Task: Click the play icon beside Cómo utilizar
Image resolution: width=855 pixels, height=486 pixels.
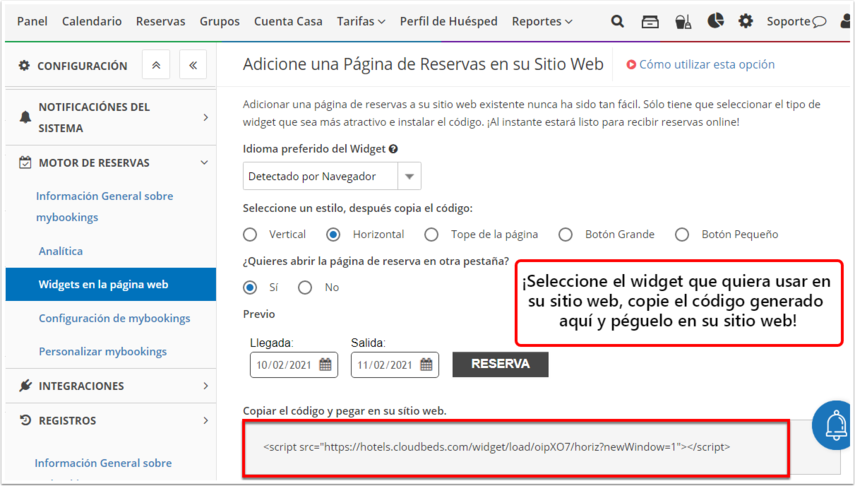Action: pyautogui.click(x=631, y=64)
